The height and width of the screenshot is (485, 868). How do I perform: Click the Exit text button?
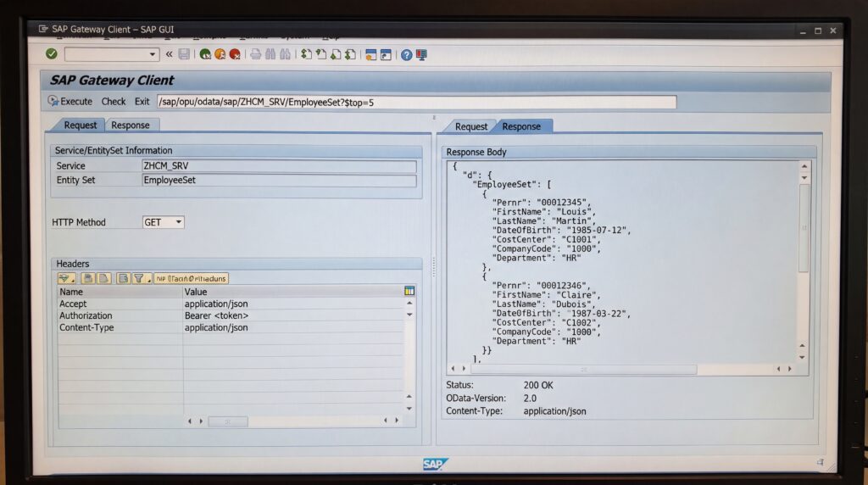point(142,101)
